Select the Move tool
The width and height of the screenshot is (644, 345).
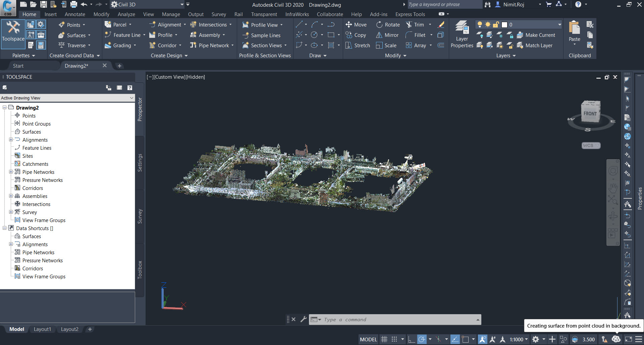[356, 24]
